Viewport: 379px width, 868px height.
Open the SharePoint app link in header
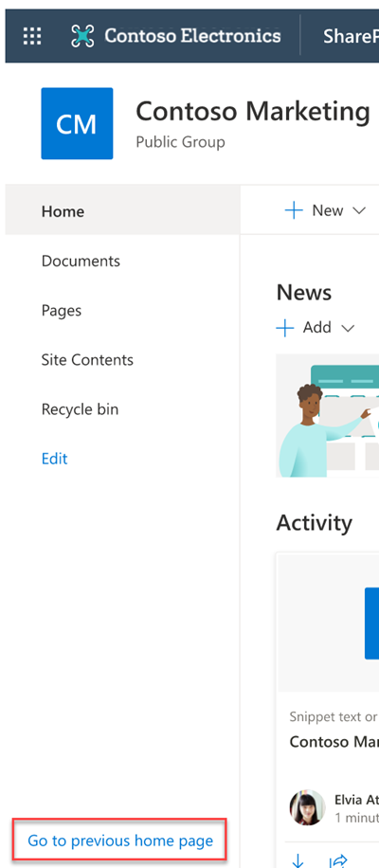tap(351, 37)
